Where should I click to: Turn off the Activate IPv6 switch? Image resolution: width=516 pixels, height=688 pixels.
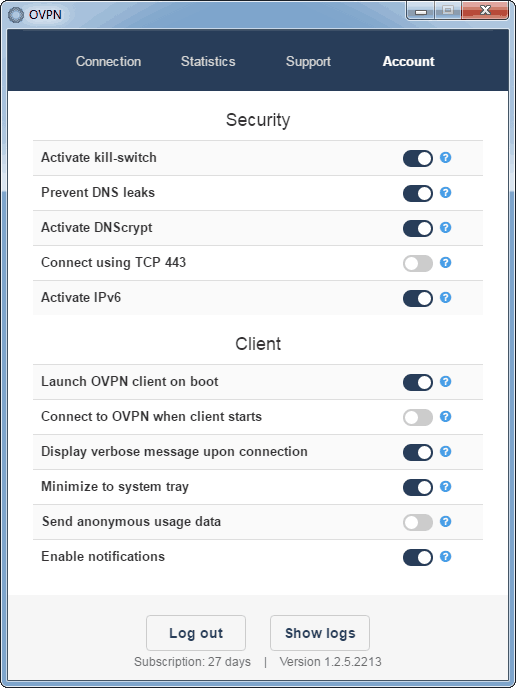(418, 298)
